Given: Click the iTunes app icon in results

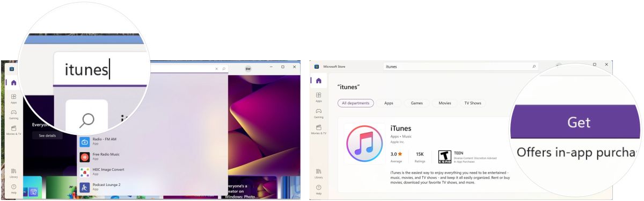Looking at the screenshot, I should pos(365,144).
